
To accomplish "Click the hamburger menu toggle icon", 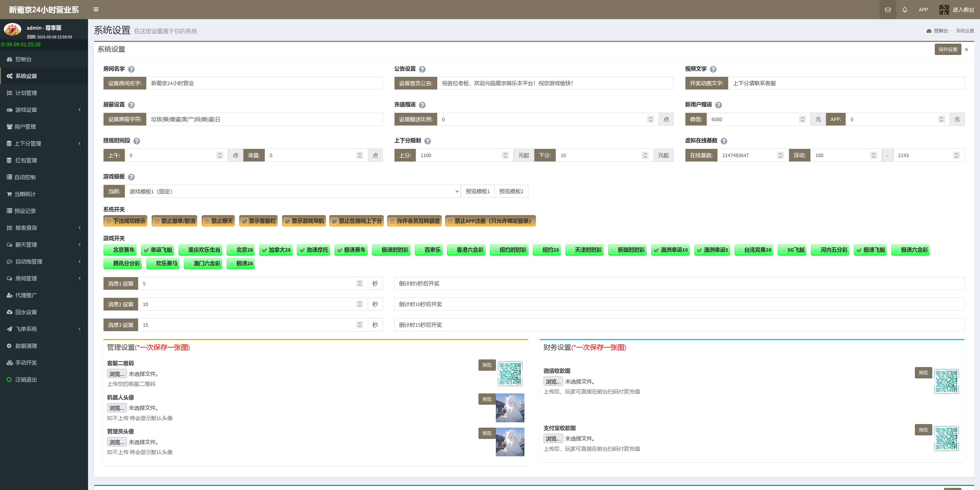I will click(96, 9).
